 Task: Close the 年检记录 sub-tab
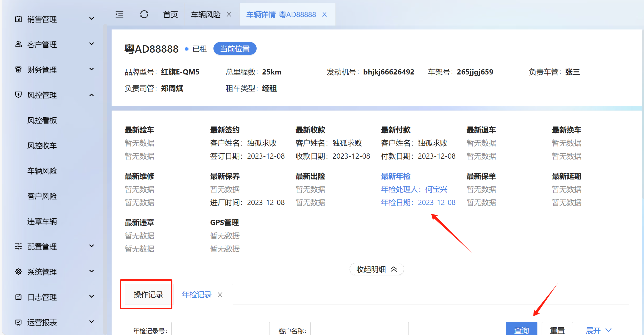tap(220, 295)
